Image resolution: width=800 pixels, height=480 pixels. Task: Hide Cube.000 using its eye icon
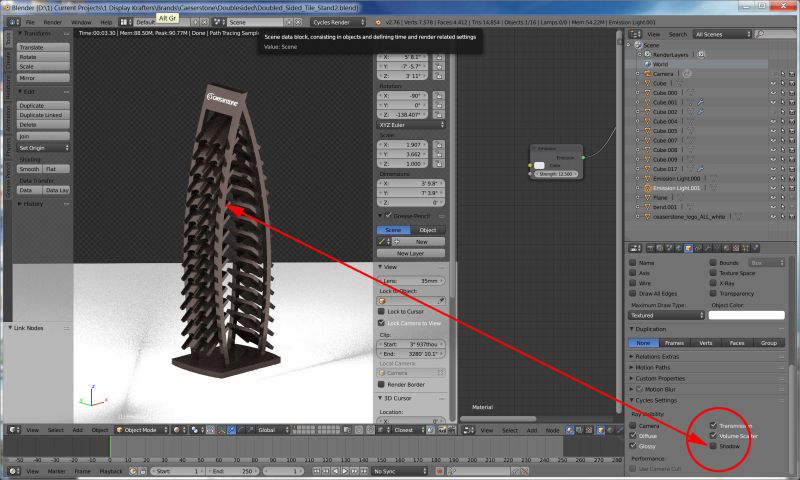point(773,93)
